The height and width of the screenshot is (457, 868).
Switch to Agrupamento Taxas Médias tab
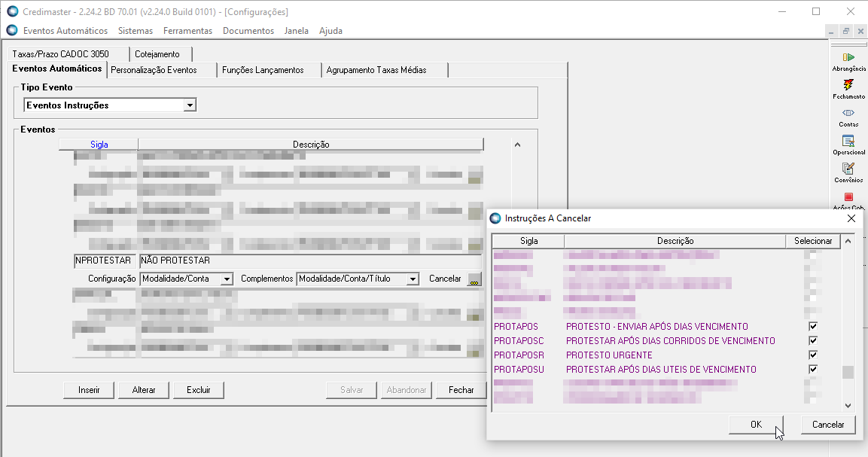(384, 70)
